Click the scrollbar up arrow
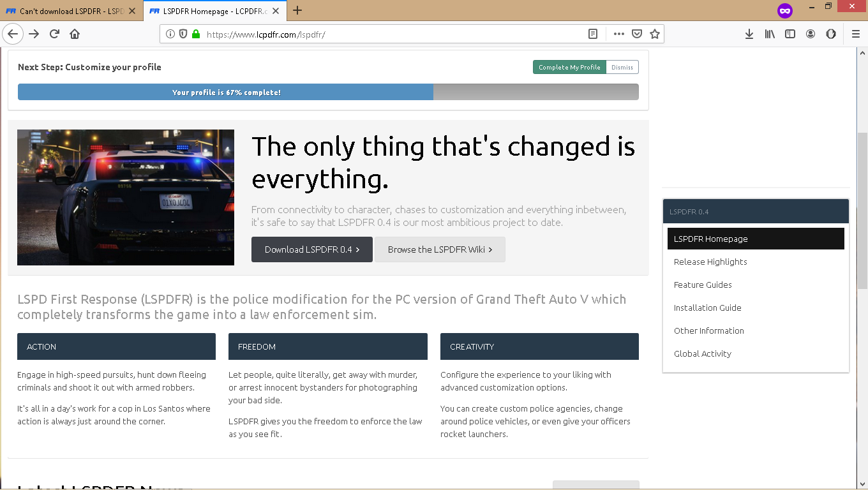 pos(862,52)
